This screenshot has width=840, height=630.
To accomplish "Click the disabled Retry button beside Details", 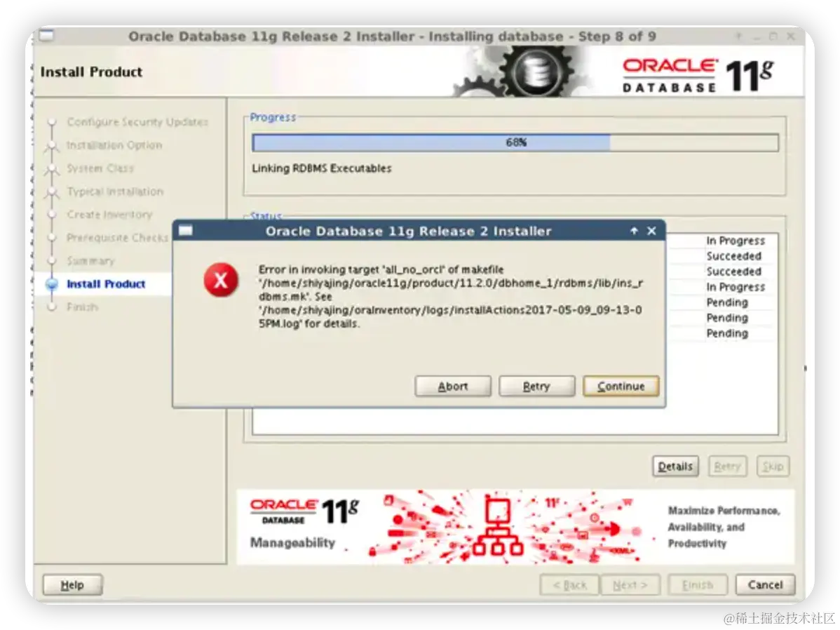I will 728,467.
